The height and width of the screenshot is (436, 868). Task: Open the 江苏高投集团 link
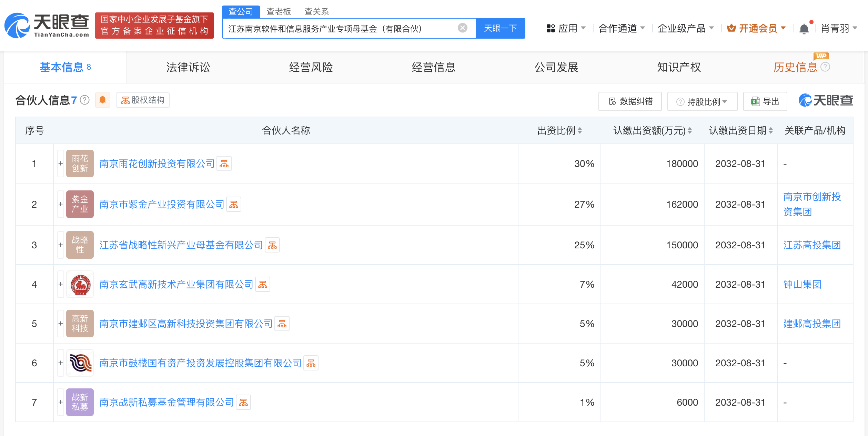[x=812, y=245]
